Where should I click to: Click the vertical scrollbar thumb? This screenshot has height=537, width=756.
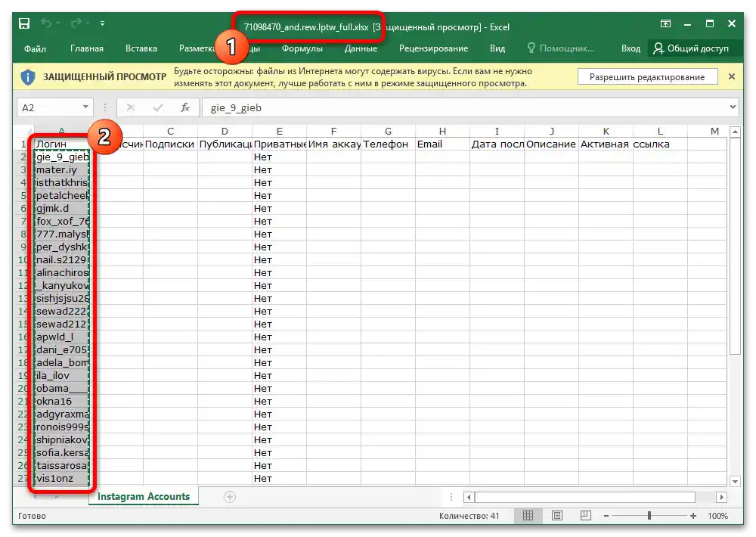(735, 246)
